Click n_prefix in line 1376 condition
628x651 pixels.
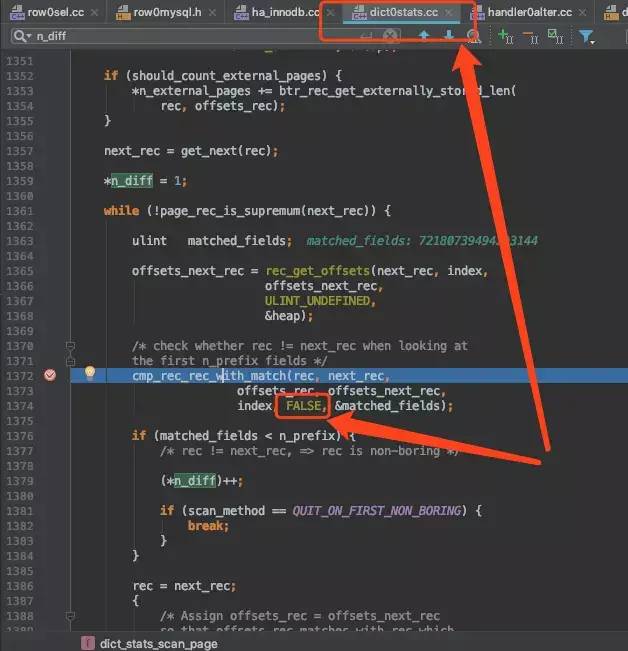point(307,436)
